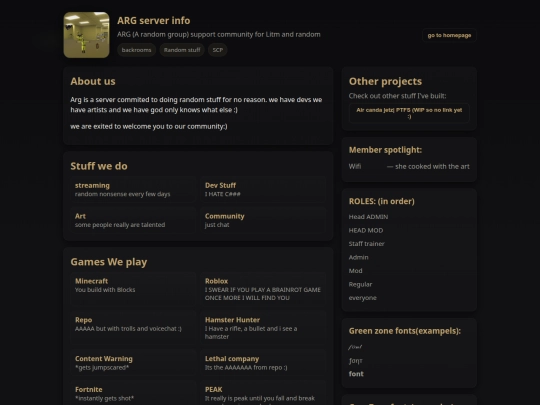Viewport: 540px width, 405px height.
Task: Click the 'Admin' role
Action: click(x=359, y=257)
